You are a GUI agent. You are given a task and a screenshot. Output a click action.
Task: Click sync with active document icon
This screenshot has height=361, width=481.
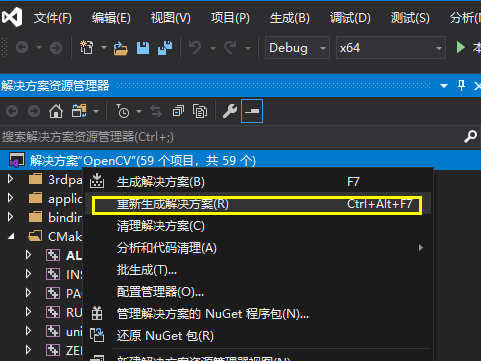156,111
